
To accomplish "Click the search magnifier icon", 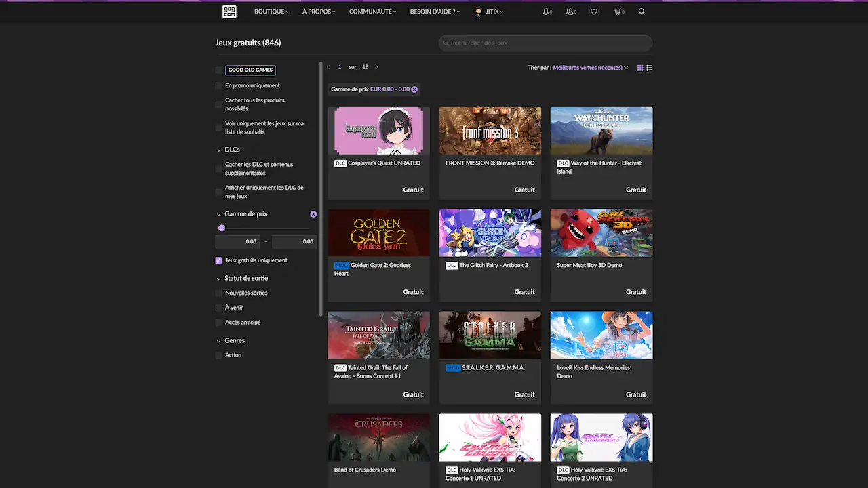I will 642,12.
